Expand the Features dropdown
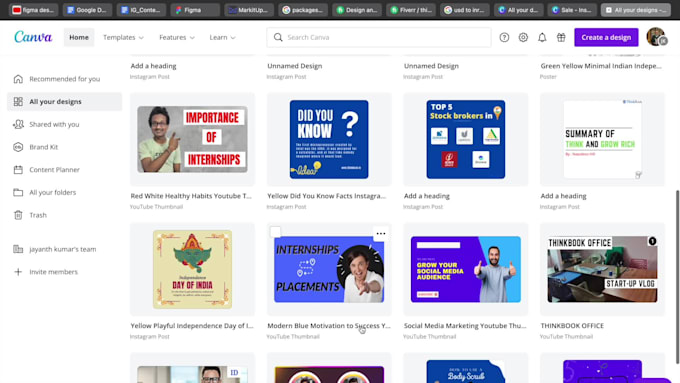Image resolution: width=680 pixels, height=383 pixels. point(177,37)
